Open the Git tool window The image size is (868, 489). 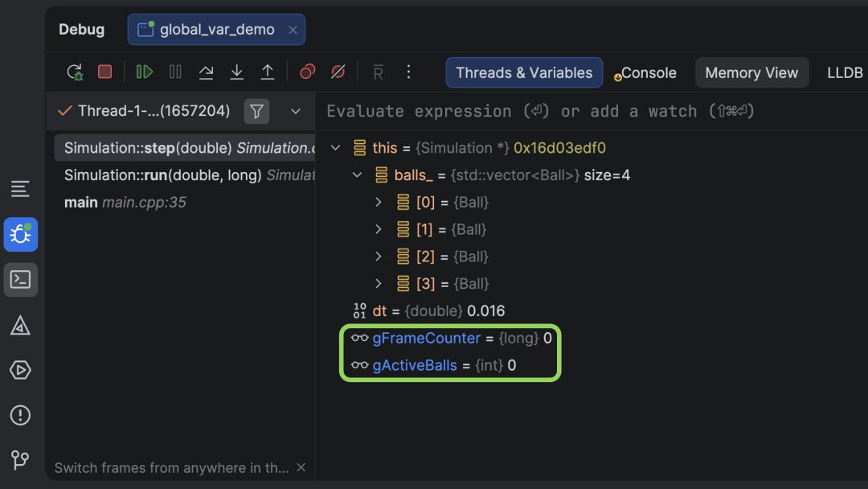[x=20, y=460]
